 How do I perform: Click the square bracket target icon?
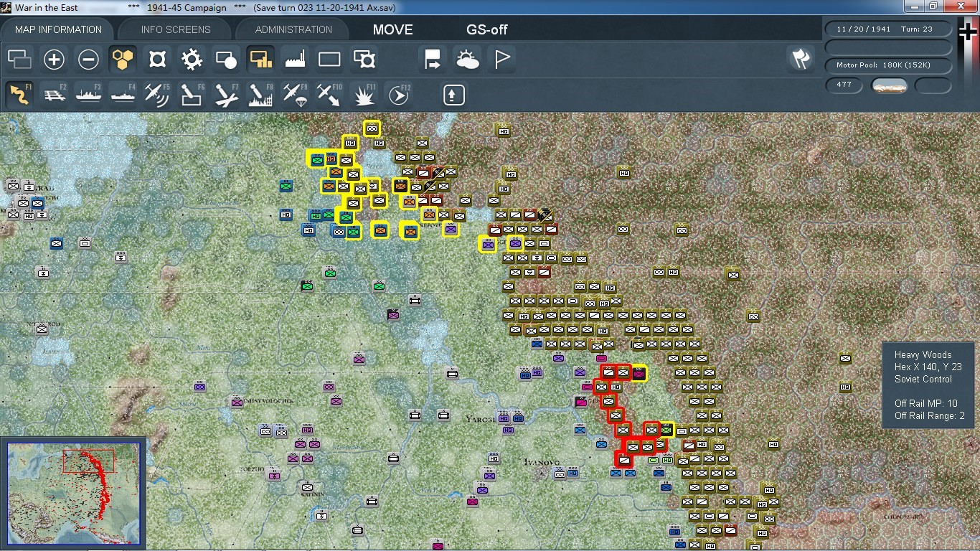157,60
